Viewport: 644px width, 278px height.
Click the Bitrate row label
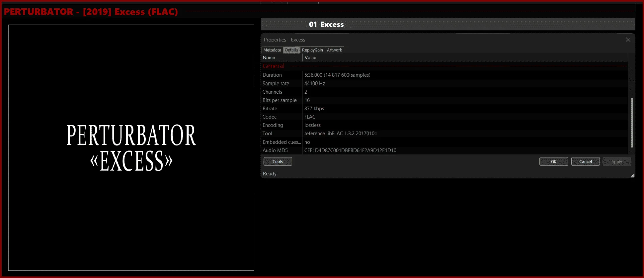point(270,109)
